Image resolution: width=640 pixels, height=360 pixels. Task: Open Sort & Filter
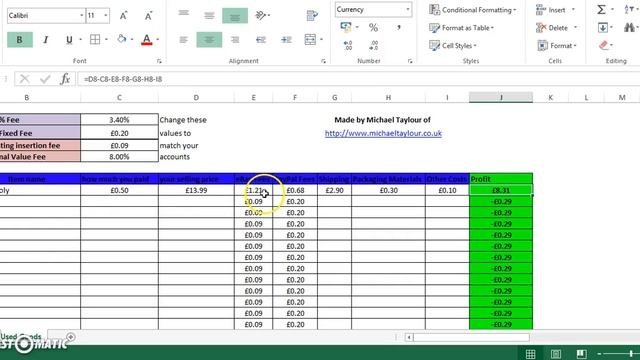coord(629,9)
